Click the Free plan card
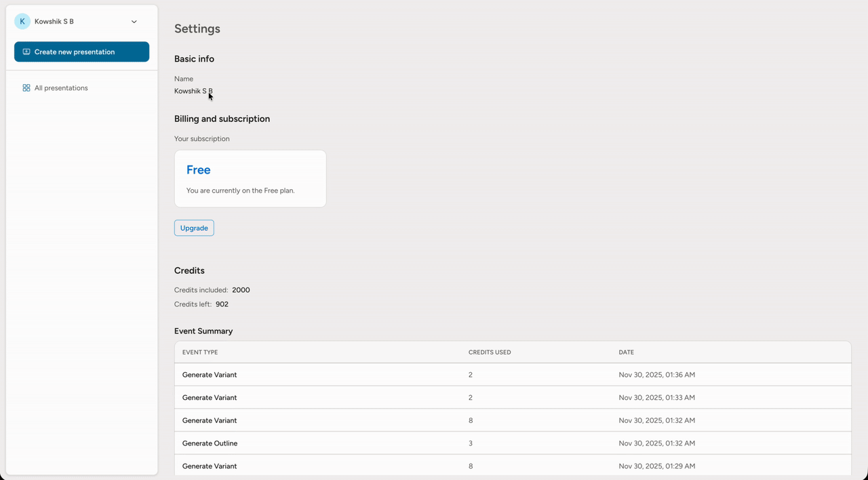Image resolution: width=868 pixels, height=480 pixels. coord(250,178)
